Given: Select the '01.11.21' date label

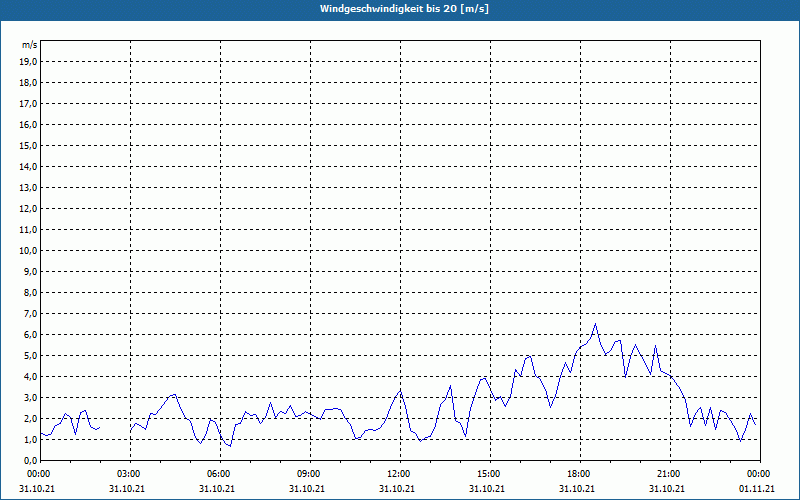Looking at the screenshot, I should point(758,488).
